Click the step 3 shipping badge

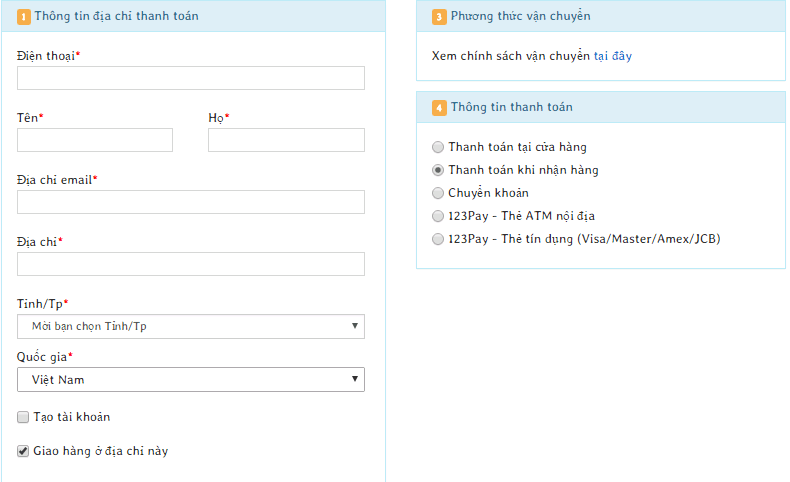439,17
